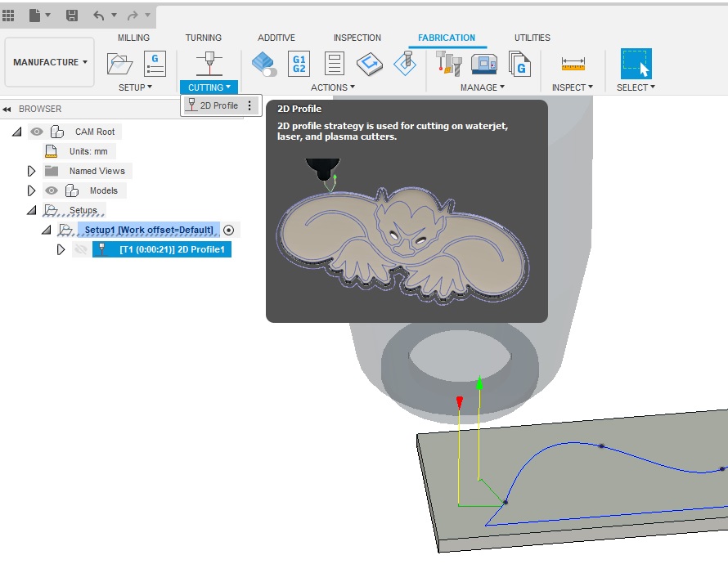The image size is (728, 573).
Task: Switch to the UTILITIES tab
Action: (532, 38)
